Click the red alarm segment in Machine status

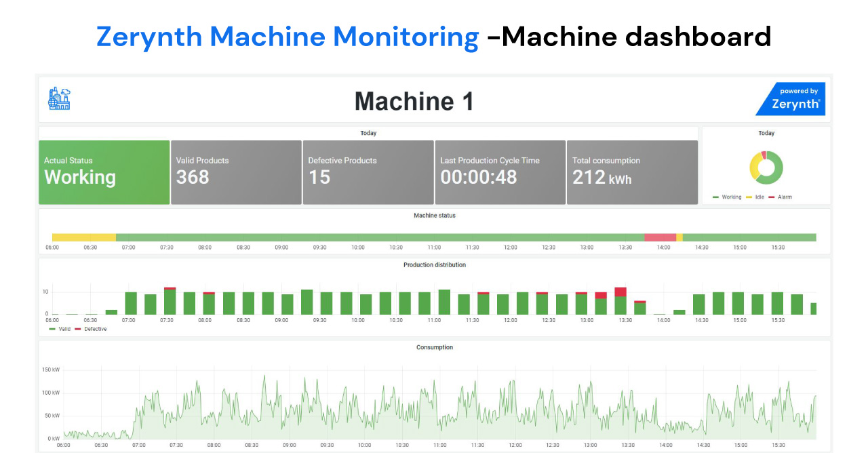660,237
